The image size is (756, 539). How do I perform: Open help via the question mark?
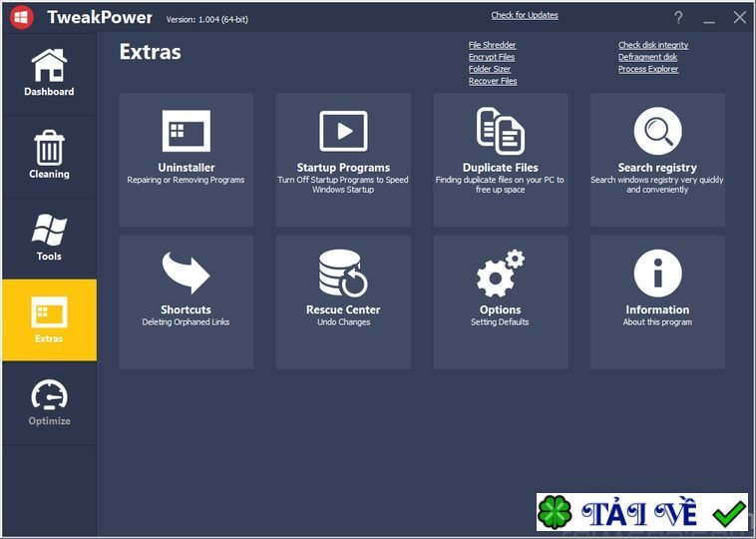point(678,18)
